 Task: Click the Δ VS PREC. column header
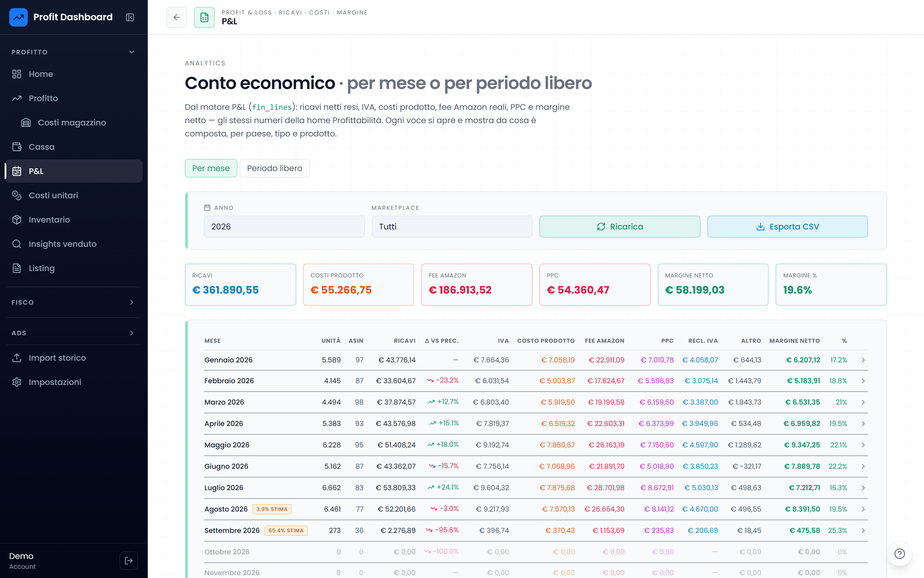(441, 341)
